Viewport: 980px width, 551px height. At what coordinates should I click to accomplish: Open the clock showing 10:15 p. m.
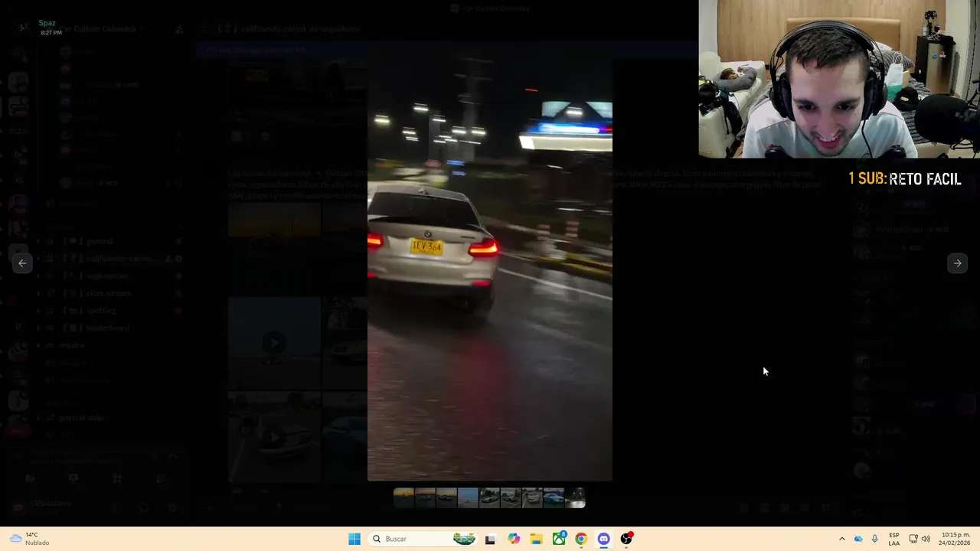[x=955, y=539]
